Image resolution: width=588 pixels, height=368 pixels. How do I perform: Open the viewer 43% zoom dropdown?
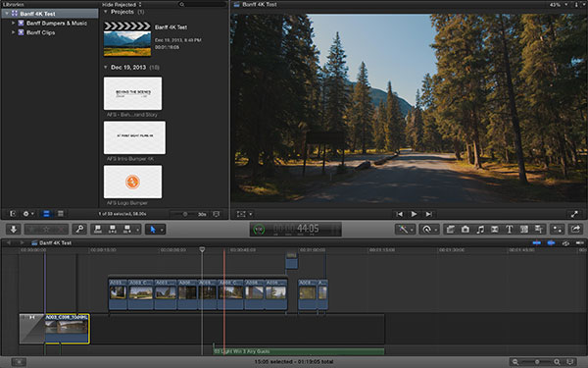pos(559,5)
